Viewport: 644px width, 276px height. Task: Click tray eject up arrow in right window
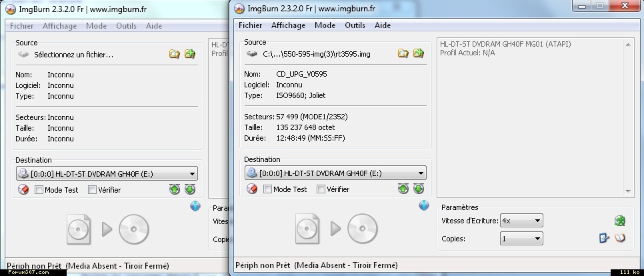pos(403,189)
